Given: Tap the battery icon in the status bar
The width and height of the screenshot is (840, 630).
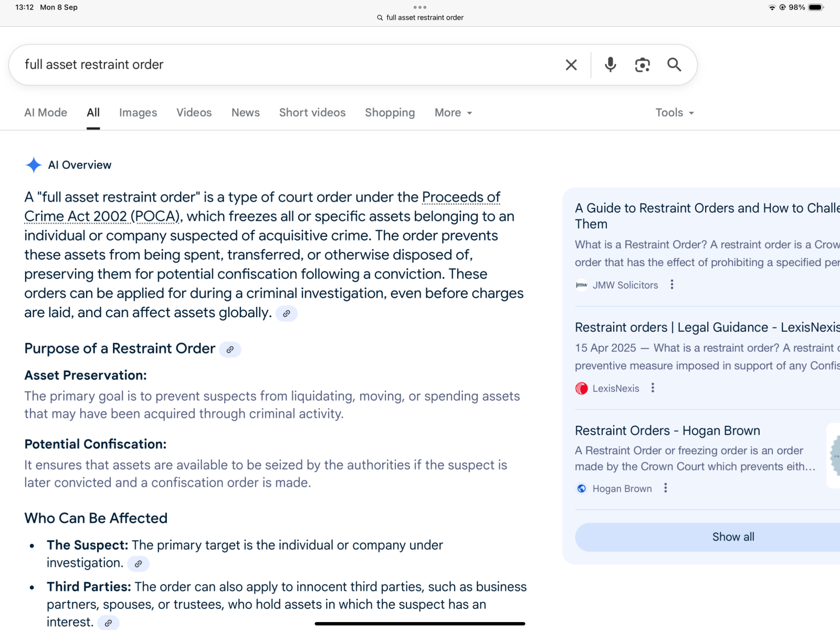Looking at the screenshot, I should (x=816, y=7).
